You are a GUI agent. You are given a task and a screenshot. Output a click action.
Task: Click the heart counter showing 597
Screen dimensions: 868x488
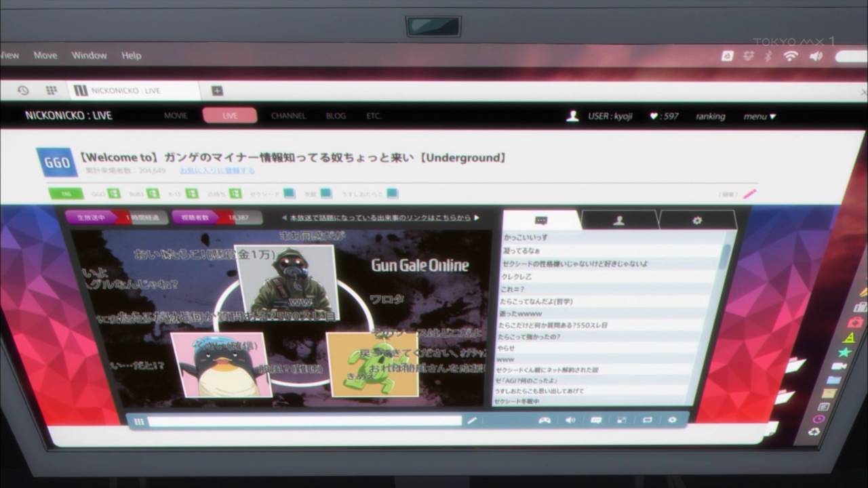coord(664,116)
